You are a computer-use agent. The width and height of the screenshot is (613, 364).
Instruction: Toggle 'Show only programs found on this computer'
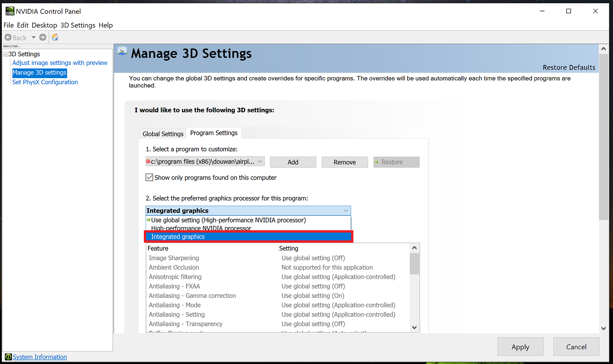tap(149, 177)
